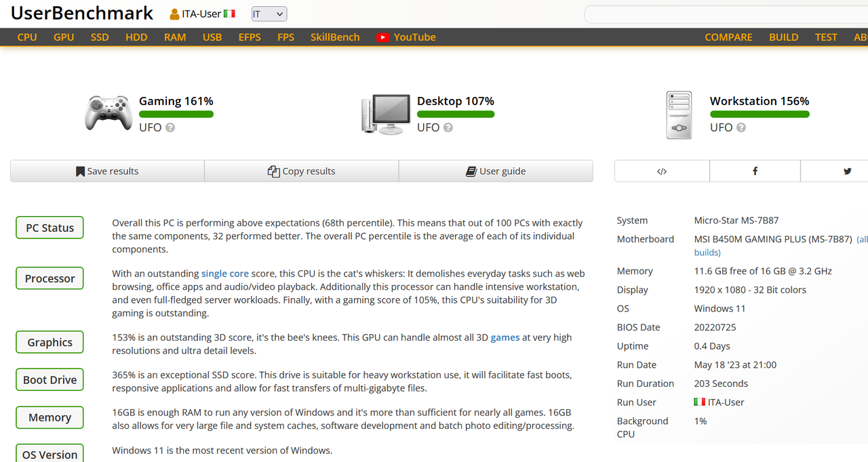Open the HDD menu
Image resolution: width=868 pixels, height=462 pixels.
tap(136, 37)
